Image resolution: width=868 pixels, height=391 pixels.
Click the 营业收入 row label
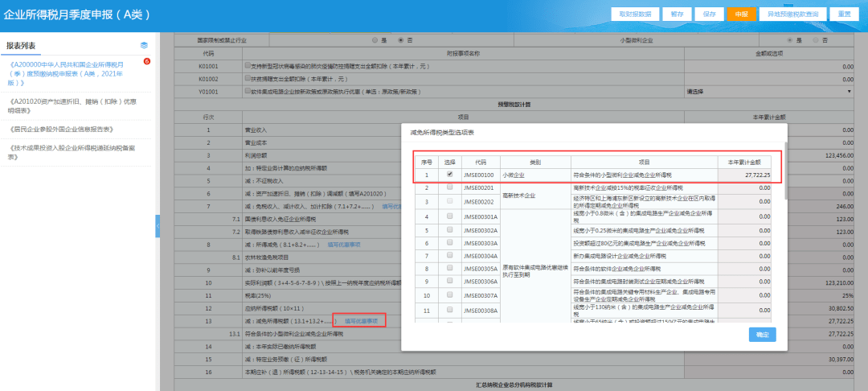pyautogui.click(x=256, y=130)
